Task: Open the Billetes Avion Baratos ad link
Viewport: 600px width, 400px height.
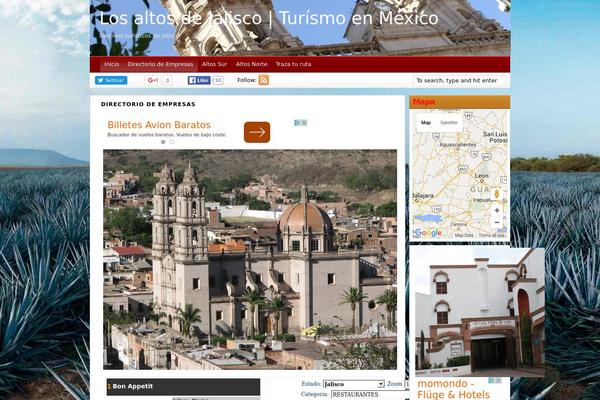Action: tap(159, 125)
